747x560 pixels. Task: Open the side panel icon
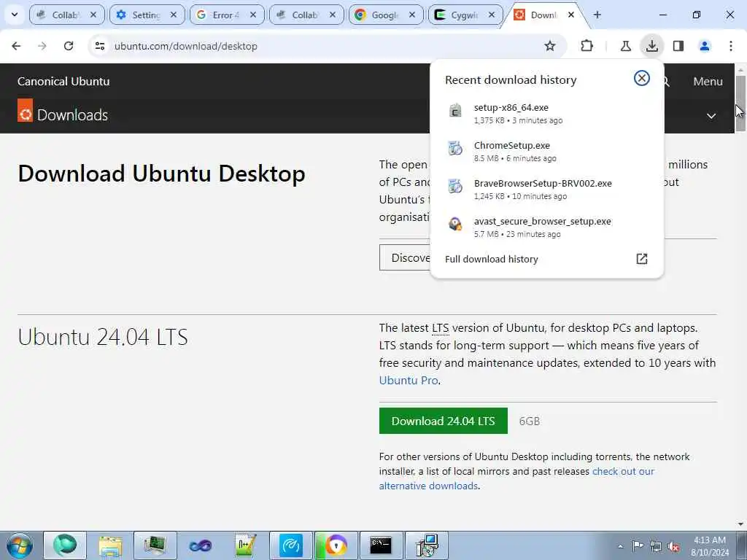[x=678, y=46]
